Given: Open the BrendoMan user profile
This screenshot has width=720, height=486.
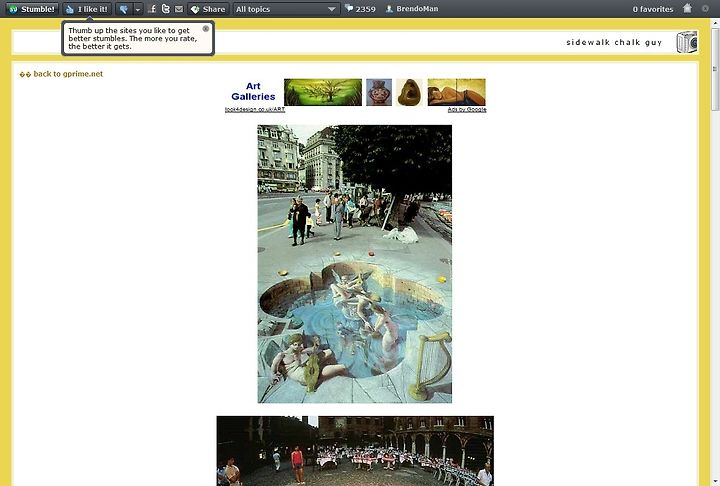Looking at the screenshot, I should coord(412,8).
